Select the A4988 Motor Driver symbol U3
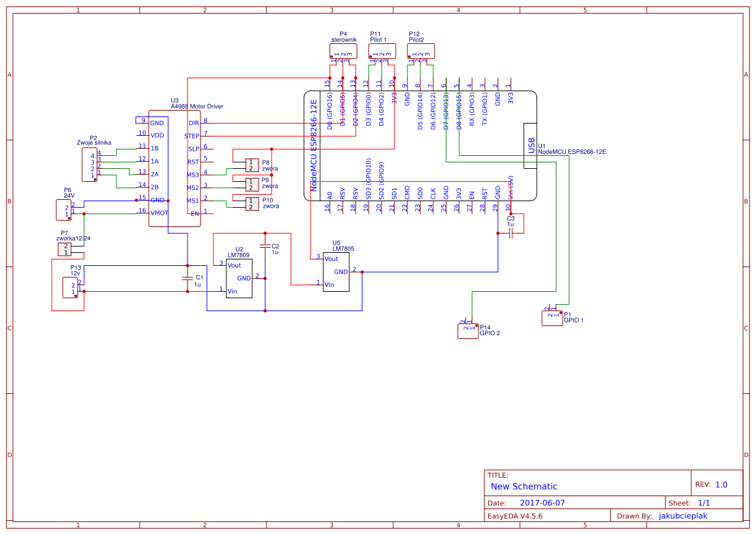Viewport: 756px width, 535px height. tap(175, 168)
